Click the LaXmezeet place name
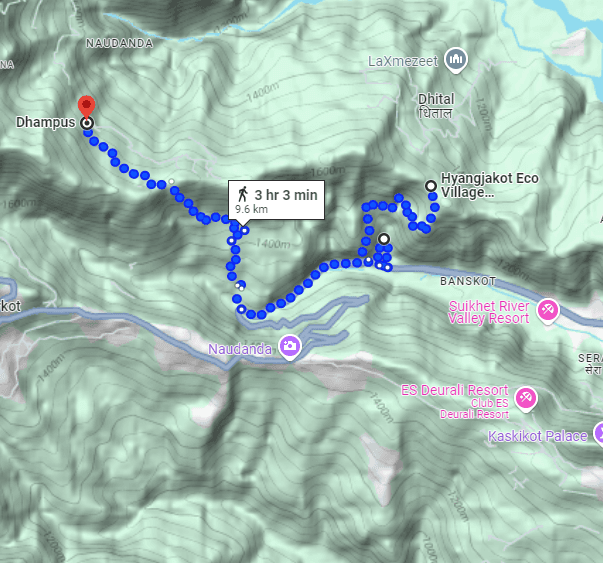Viewport: 603px width, 563px height. click(x=403, y=61)
